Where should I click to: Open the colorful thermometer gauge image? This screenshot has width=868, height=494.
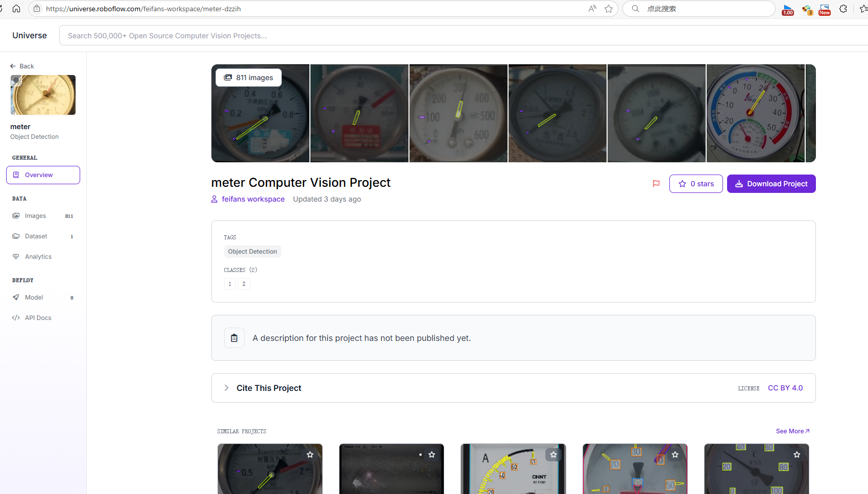[x=756, y=113]
